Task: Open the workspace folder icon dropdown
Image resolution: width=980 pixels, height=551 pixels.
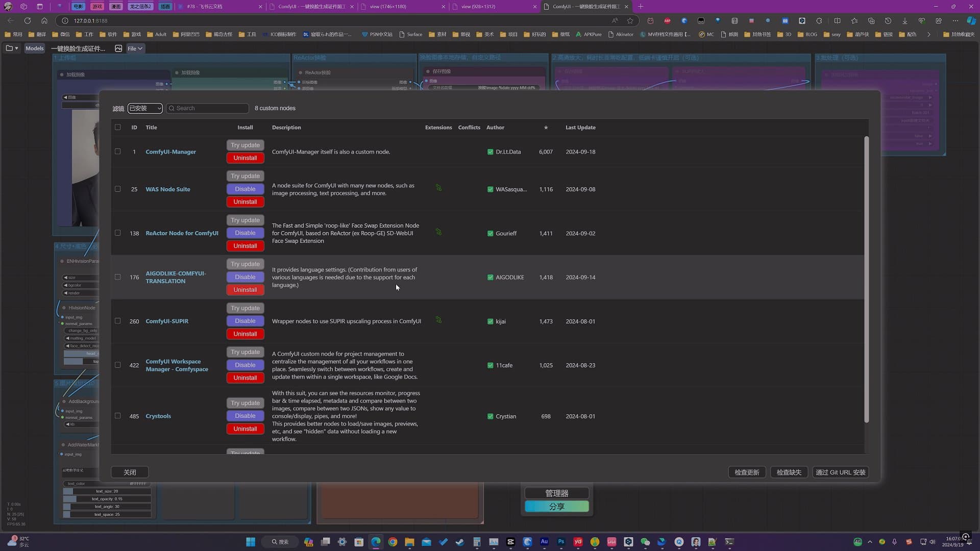Action: coord(12,48)
